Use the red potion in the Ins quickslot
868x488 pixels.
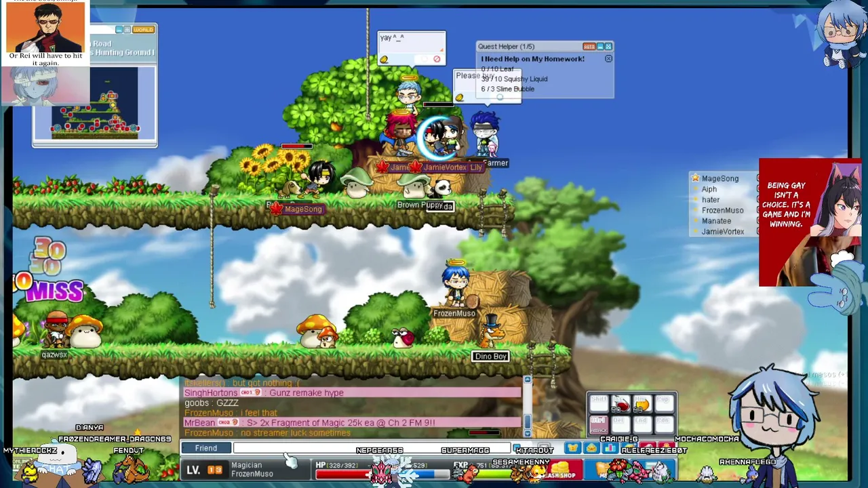(620, 404)
